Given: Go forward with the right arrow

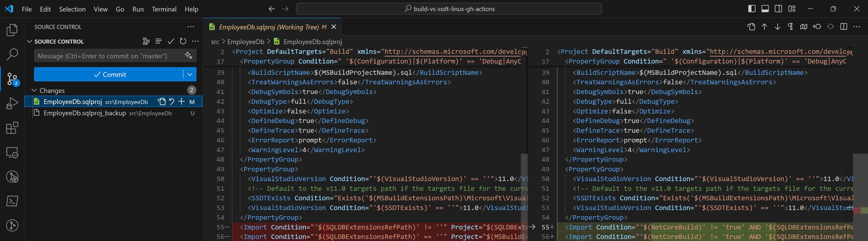Looking at the screenshot, I should tap(285, 9).
